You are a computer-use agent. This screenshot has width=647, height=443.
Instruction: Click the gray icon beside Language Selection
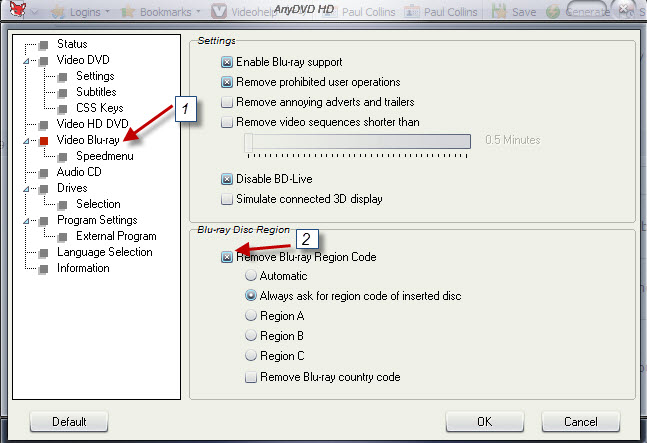[x=43, y=253]
